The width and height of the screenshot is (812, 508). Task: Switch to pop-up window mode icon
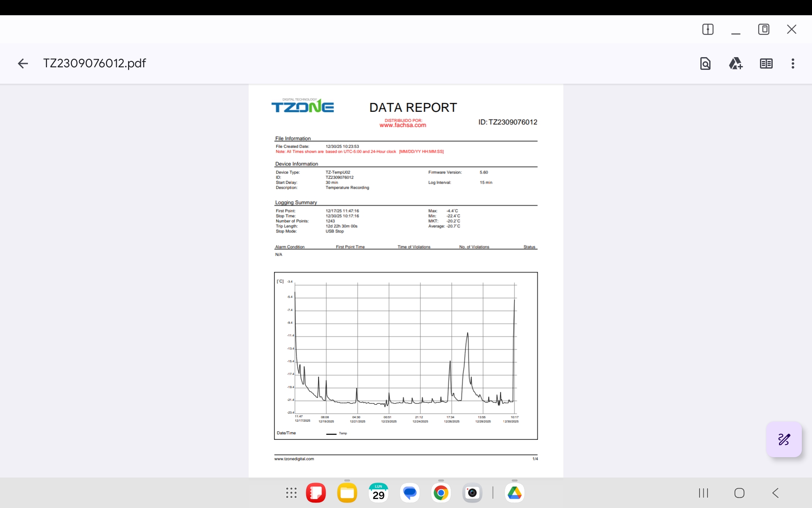tap(763, 29)
